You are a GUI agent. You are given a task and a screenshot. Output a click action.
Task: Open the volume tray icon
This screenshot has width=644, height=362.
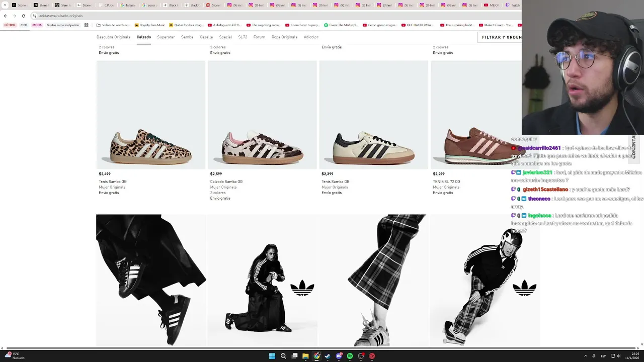pyautogui.click(x=618, y=356)
